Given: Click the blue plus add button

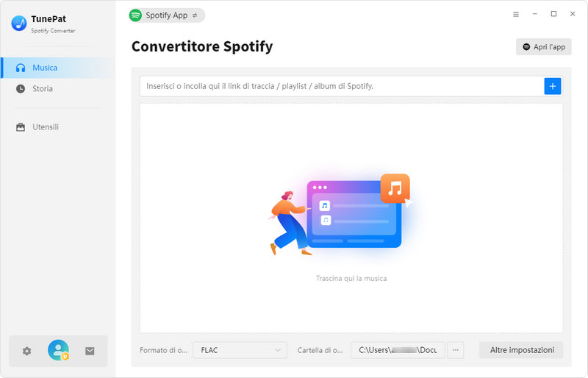Looking at the screenshot, I should (x=553, y=86).
